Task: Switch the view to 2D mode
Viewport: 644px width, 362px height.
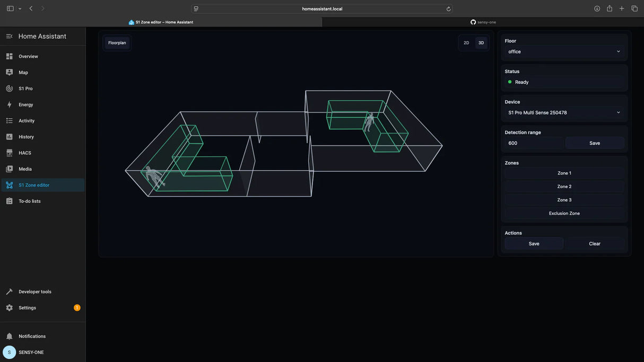Action: (x=466, y=43)
